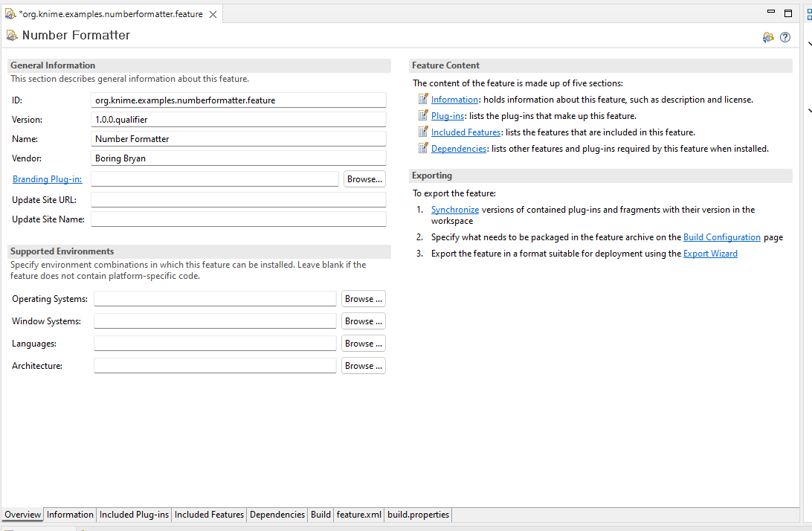Focus the Architecture field

coord(215,366)
